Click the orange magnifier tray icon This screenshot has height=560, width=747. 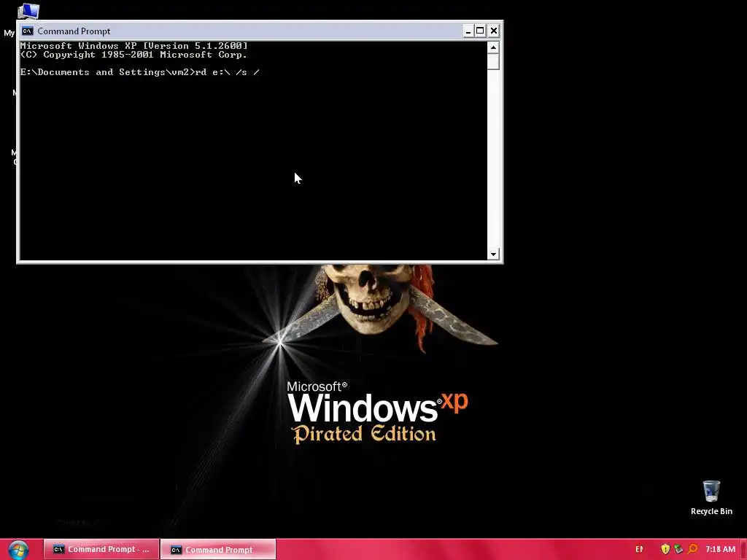coord(693,549)
